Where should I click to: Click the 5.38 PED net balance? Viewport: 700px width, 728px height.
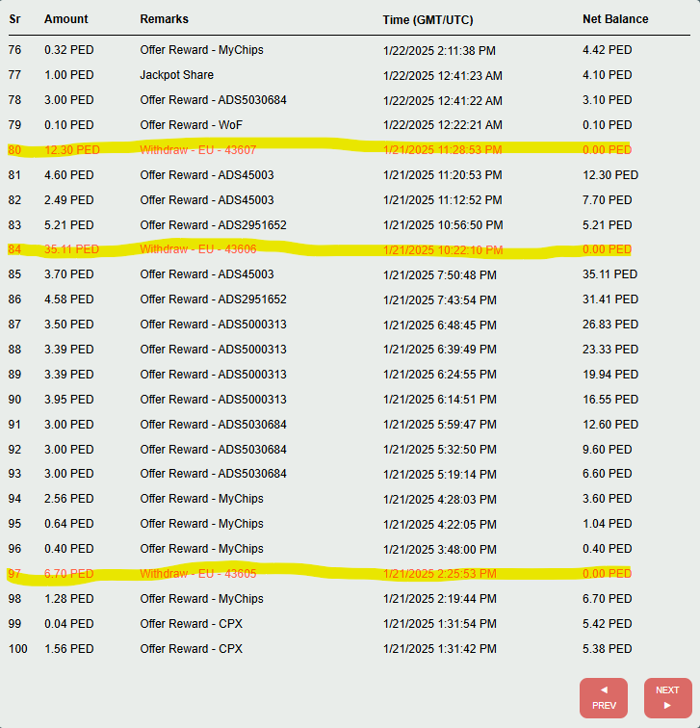[608, 649]
